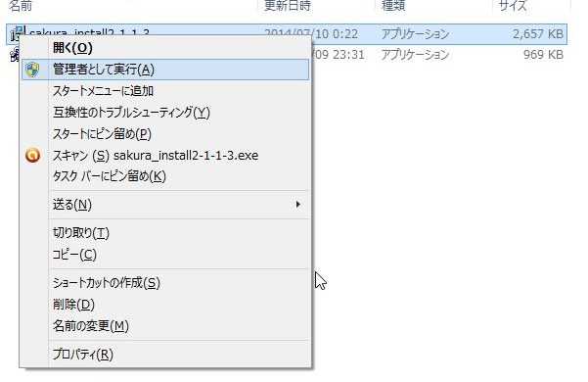Sort by the 更新日時 column header
Image resolution: width=588 pixels, height=382 pixels.
(x=288, y=5)
